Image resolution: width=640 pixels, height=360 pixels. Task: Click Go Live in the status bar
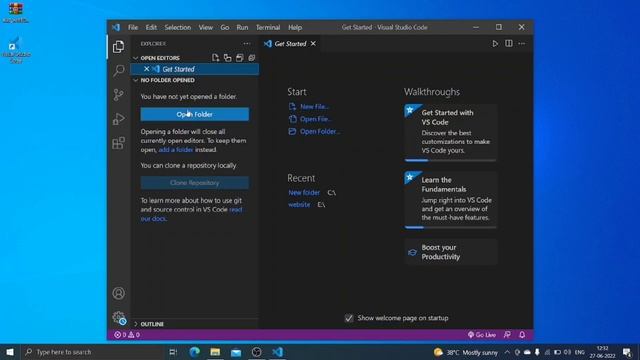tap(482, 335)
